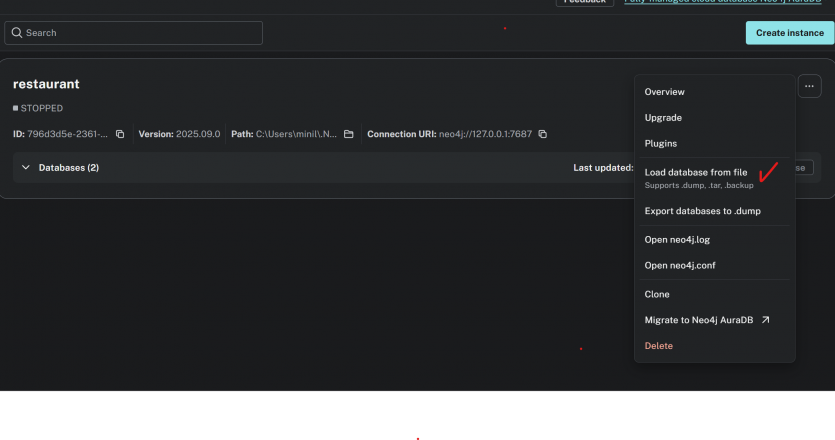Expand the Databases (2) section
The height and width of the screenshot is (440, 835).
26,168
